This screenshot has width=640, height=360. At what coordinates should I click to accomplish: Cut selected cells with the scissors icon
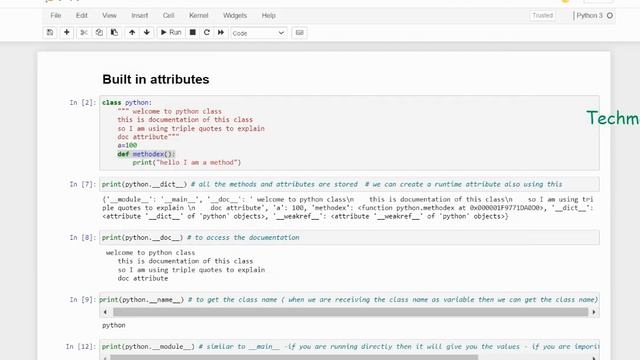point(84,32)
